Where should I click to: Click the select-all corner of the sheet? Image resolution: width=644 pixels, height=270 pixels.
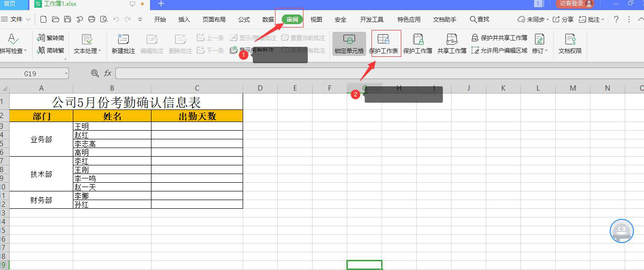[x=4, y=88]
